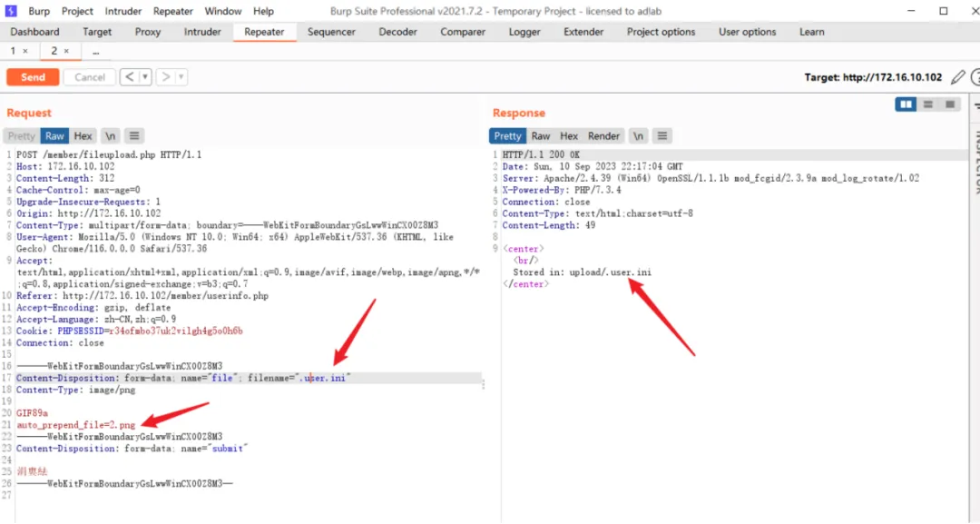Click the GIF89a line in request body
Screen dimensions: 980x524
coord(32,412)
